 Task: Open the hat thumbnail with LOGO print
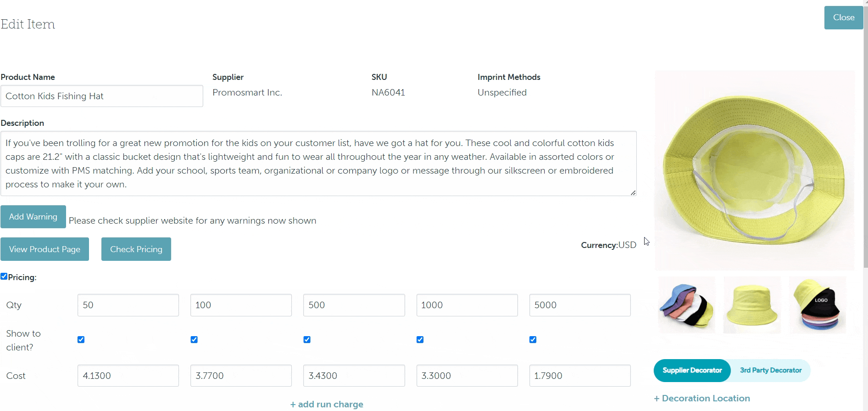pyautogui.click(x=817, y=305)
